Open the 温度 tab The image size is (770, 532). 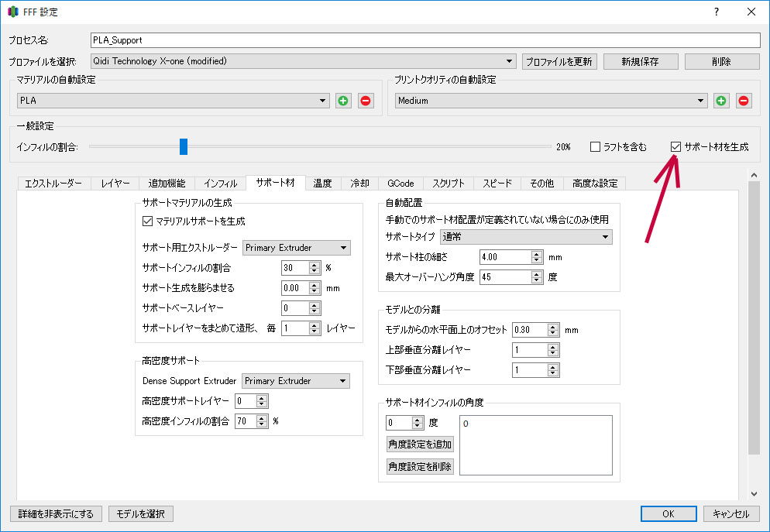coord(322,184)
